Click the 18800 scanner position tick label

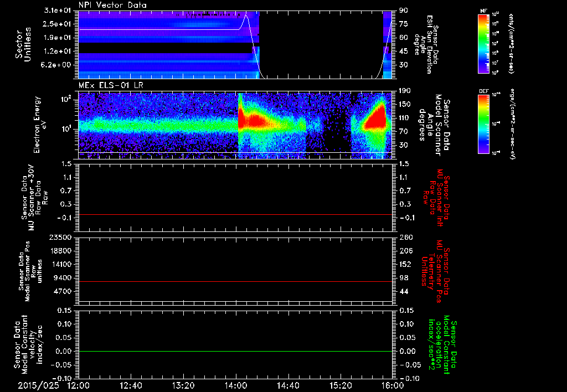tap(60, 251)
